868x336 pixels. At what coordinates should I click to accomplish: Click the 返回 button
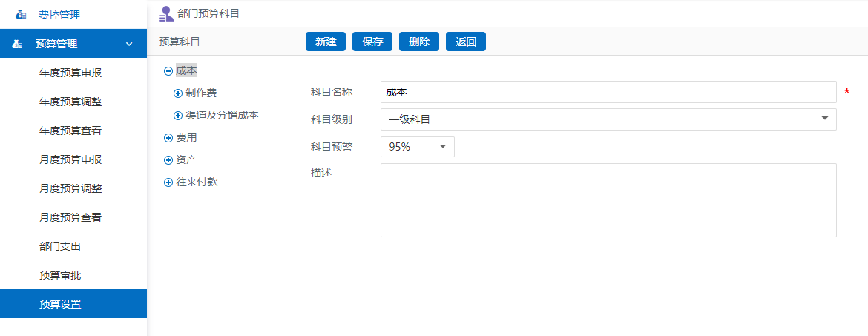(466, 42)
